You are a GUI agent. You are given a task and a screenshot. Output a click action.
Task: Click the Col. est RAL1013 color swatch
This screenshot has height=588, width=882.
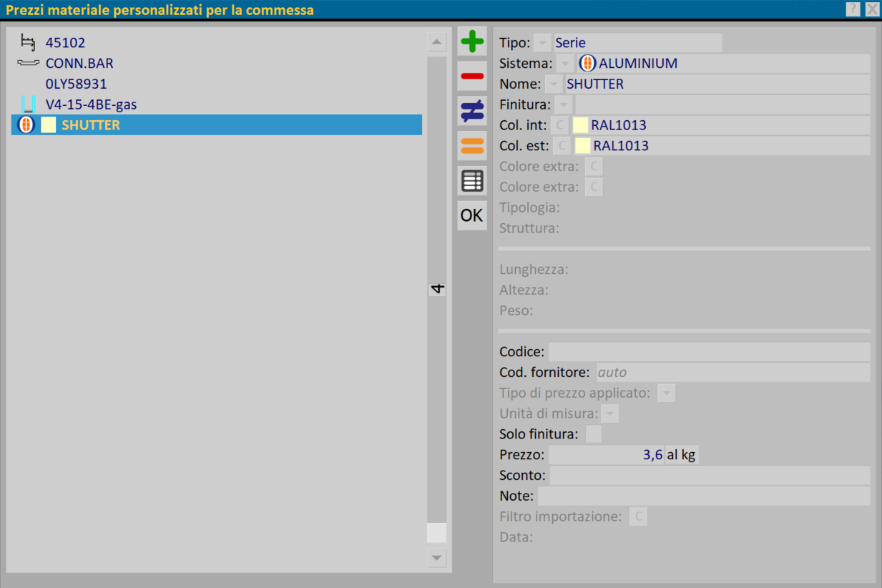[x=583, y=146]
